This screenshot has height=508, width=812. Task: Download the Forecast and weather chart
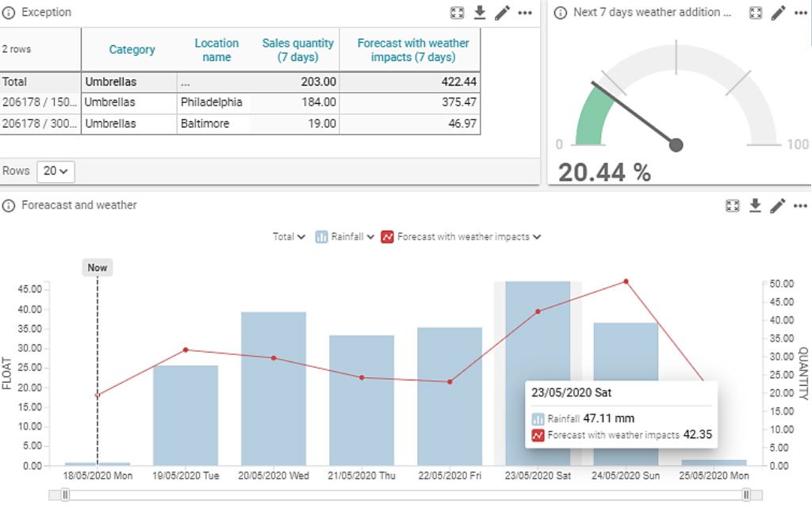click(756, 205)
